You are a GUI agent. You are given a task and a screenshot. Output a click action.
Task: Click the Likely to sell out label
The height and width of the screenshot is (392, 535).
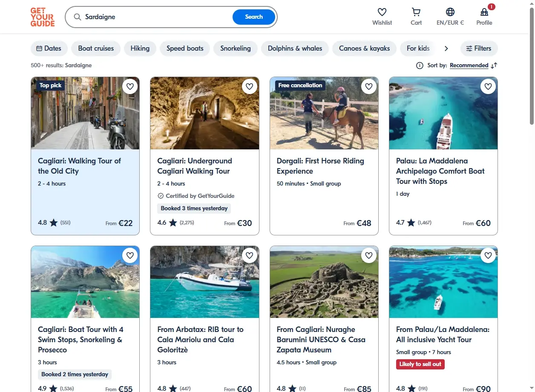click(420, 364)
